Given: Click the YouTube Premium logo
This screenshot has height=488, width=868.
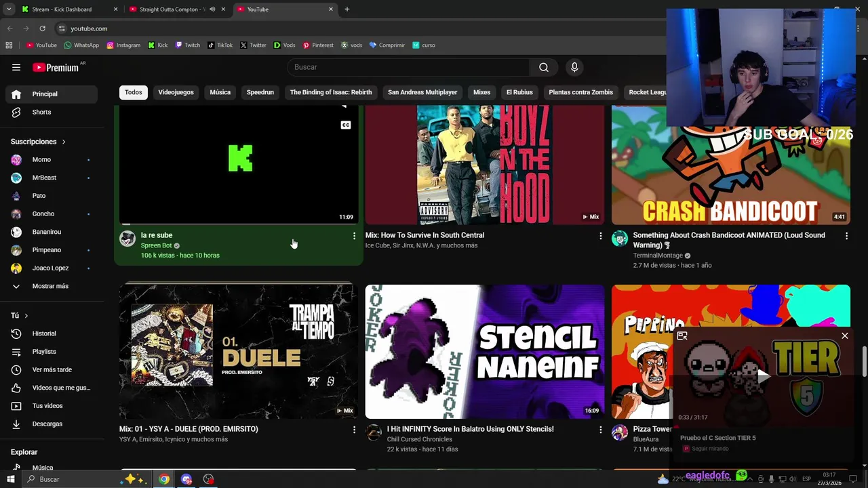Looking at the screenshot, I should [57, 67].
